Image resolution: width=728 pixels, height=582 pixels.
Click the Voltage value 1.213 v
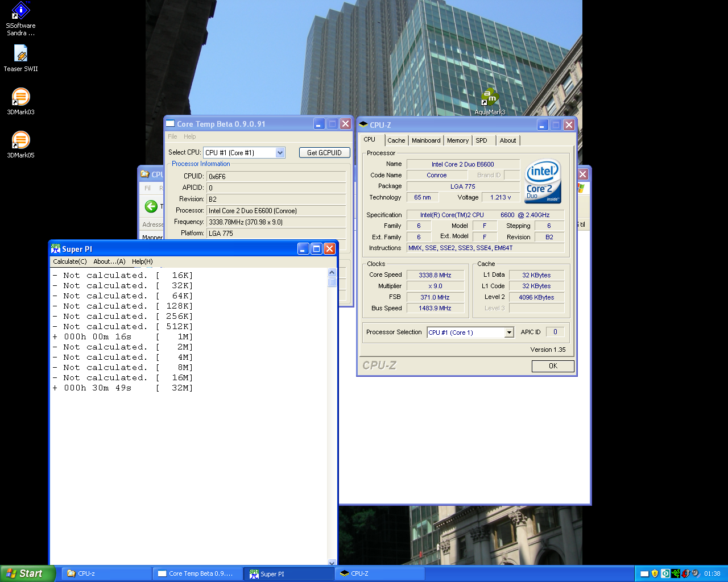(500, 197)
